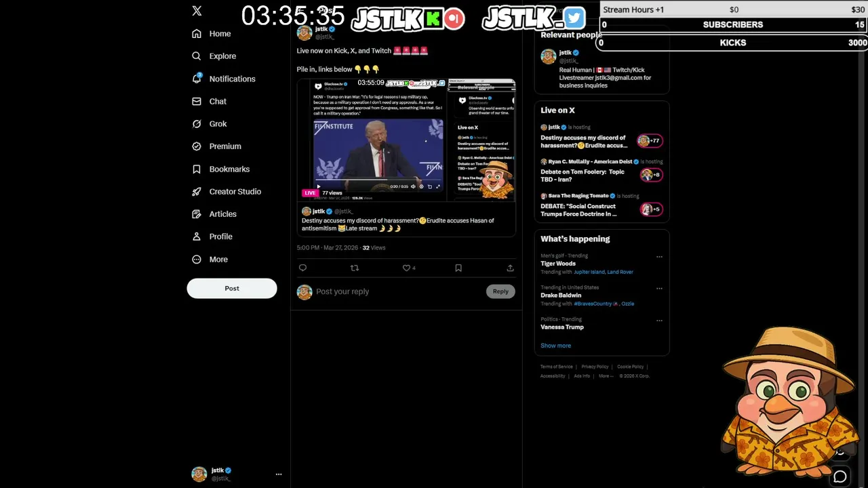Open Articles from the sidebar
Viewport: 868px width, 488px height.
click(214, 214)
